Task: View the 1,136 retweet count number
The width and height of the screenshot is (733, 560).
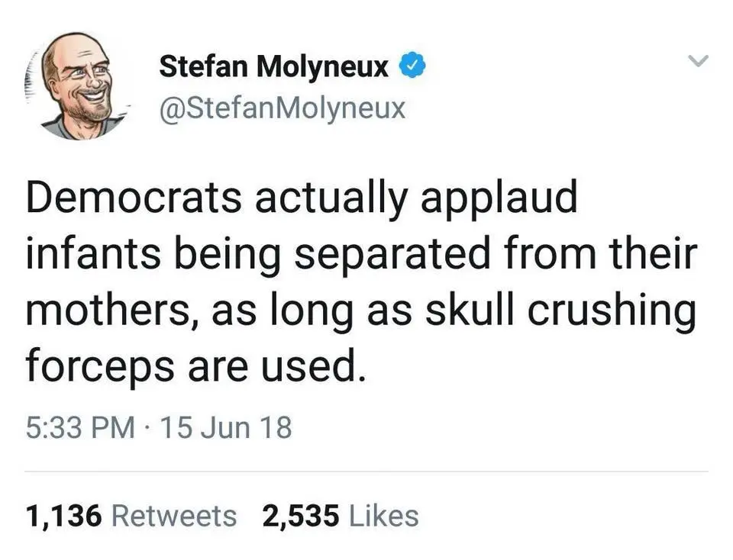Action: tap(63, 516)
